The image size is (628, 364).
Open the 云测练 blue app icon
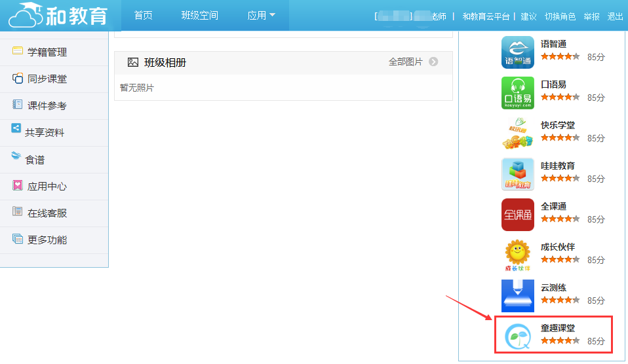tap(517, 296)
